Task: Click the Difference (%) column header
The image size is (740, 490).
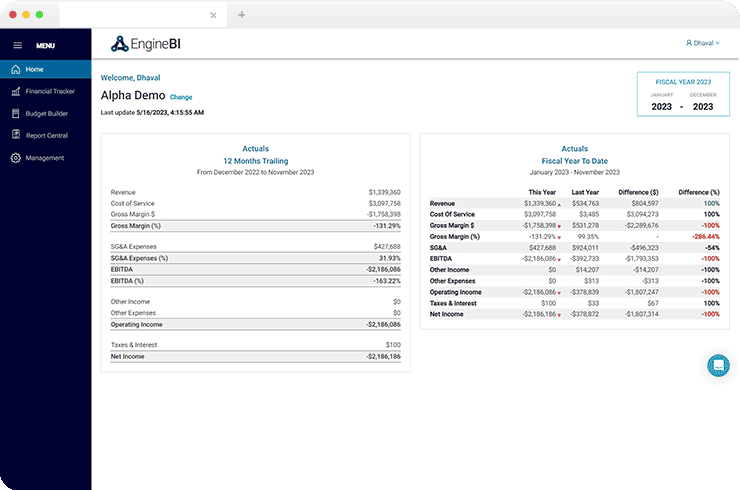Action: (x=699, y=192)
